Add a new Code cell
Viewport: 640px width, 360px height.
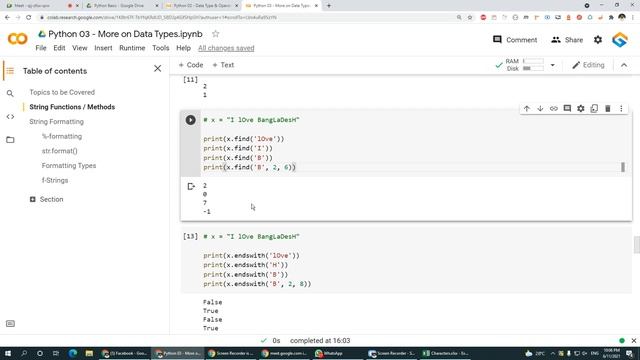(x=191, y=65)
